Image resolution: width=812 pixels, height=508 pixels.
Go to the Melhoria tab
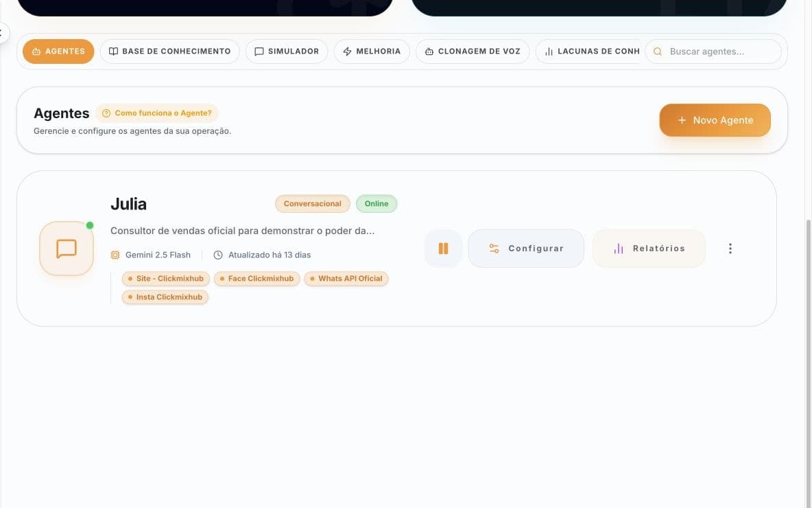[371, 51]
